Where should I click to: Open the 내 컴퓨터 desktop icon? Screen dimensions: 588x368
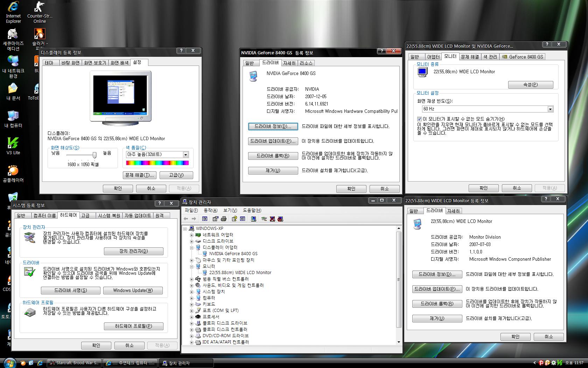[13, 118]
